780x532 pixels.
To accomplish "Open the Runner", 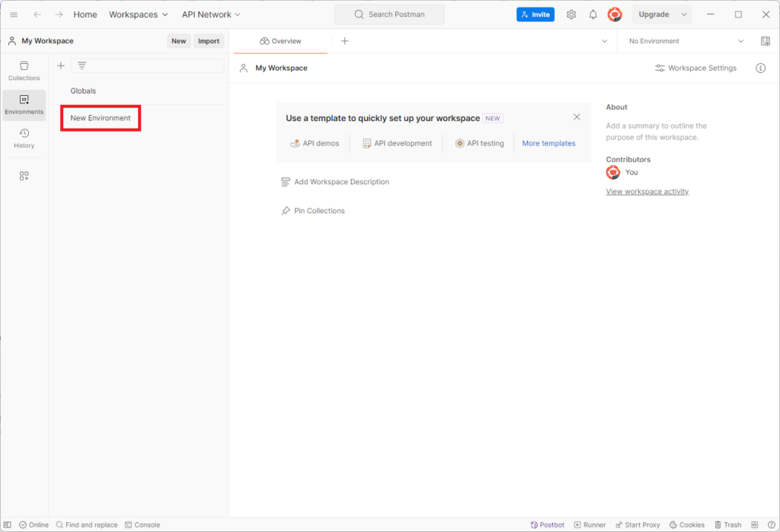I will (x=590, y=524).
